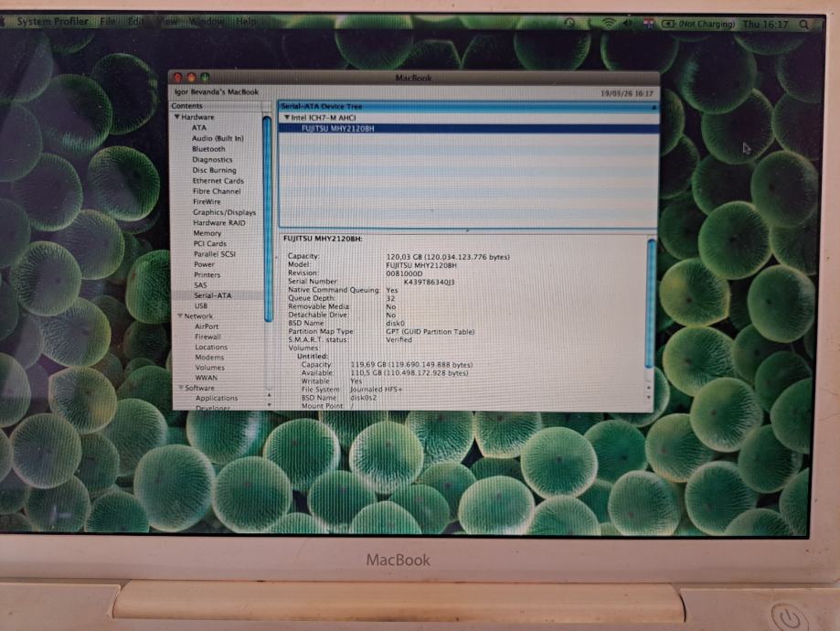Select USB in the sidebar
Viewport: 840px width, 631px height.
201,305
